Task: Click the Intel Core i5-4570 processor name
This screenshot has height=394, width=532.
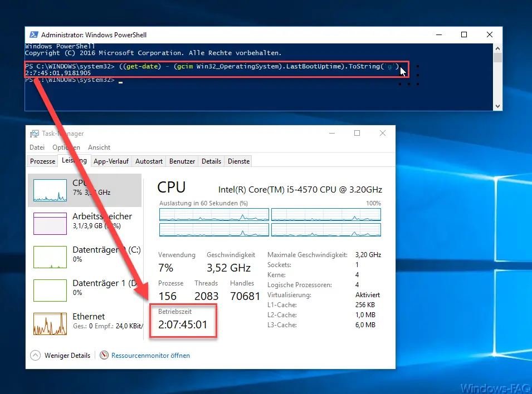Action: click(x=300, y=190)
